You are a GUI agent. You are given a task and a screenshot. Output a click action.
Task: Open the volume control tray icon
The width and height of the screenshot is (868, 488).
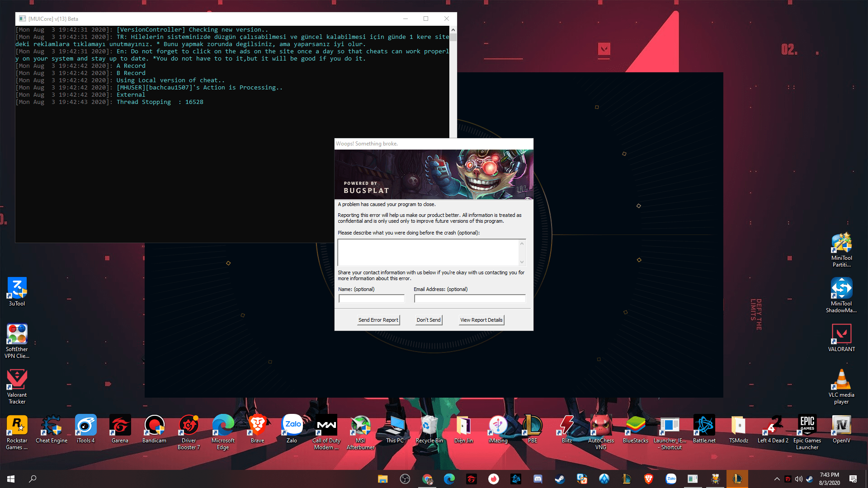[x=799, y=479]
